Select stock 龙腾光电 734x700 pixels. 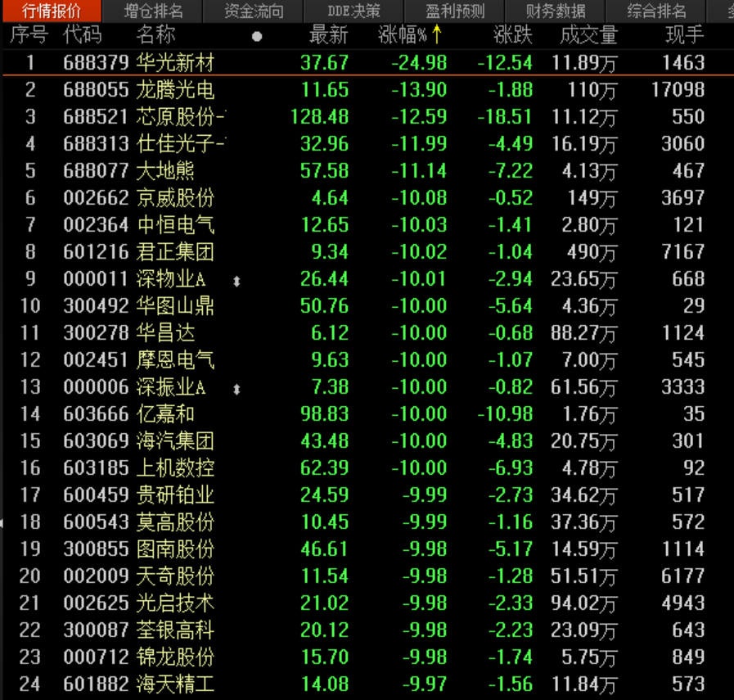(175, 90)
